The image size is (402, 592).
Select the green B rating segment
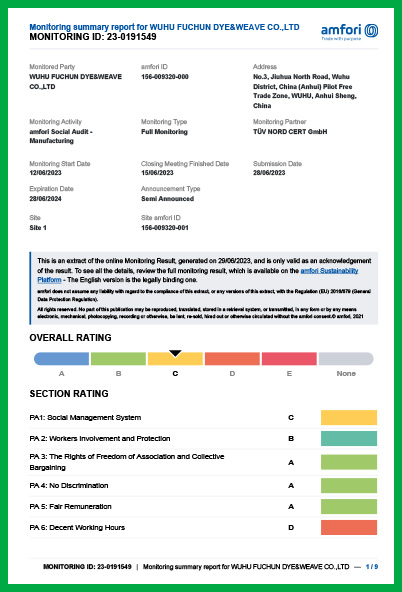[118, 359]
